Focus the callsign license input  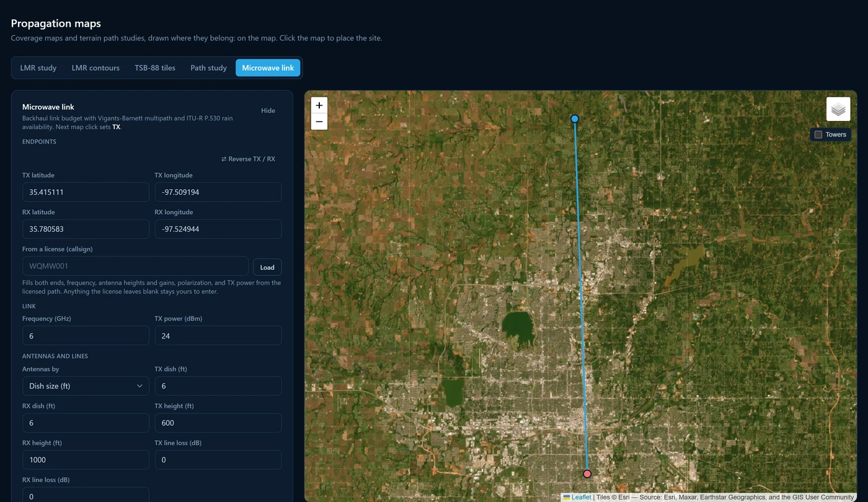(x=135, y=266)
